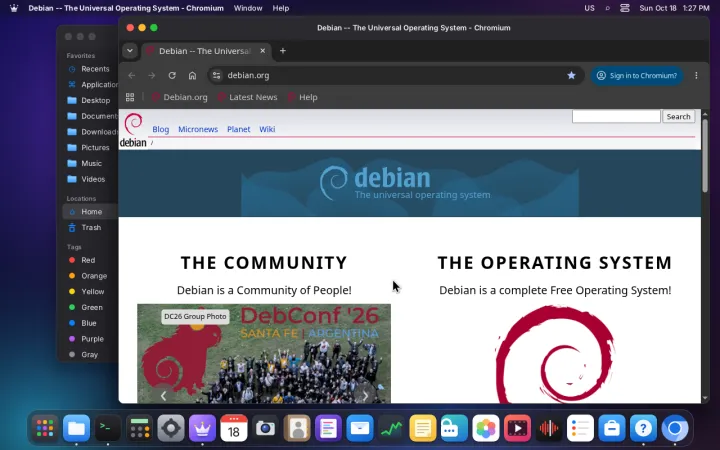Open the menu bar search icon
The width and height of the screenshot is (720, 450).
point(608,8)
